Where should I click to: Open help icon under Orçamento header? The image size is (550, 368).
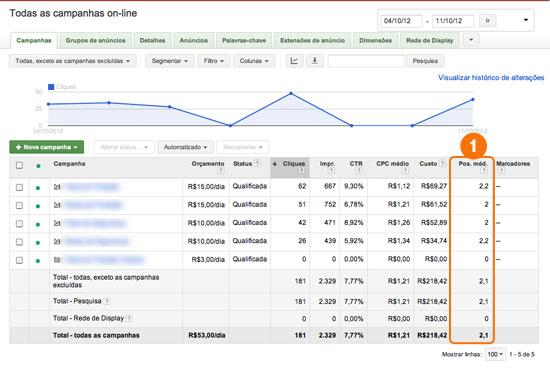(221, 171)
